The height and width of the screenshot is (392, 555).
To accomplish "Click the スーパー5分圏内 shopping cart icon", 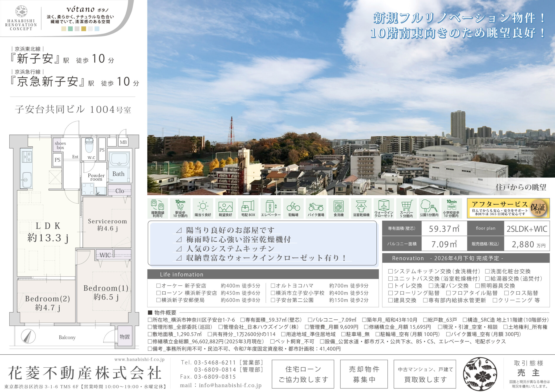I will tap(406, 205).
